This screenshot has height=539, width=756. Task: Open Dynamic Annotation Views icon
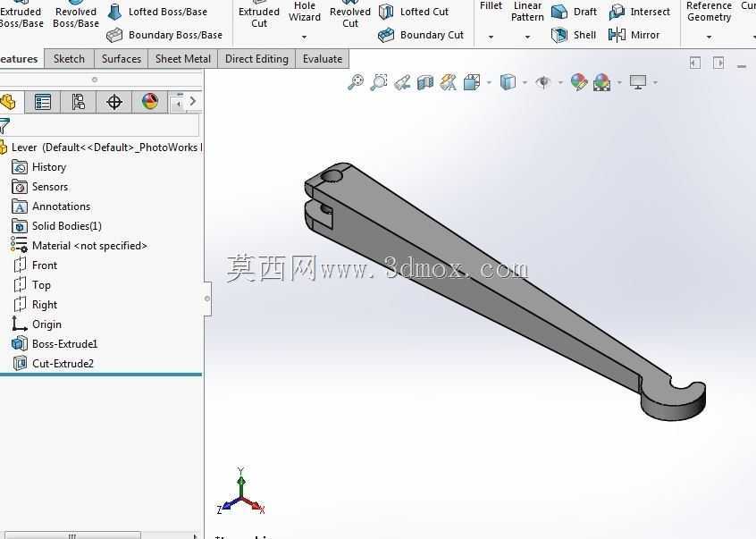(x=449, y=82)
